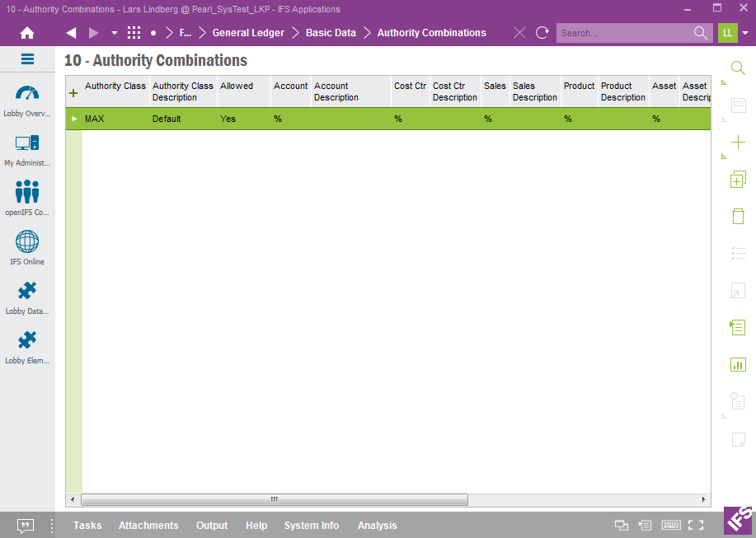Expand the table column chooser plus
This screenshot has width=756, height=538.
coord(73,93)
